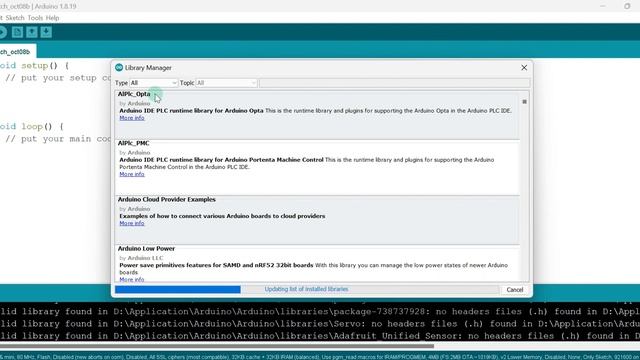Screen dimensions: 640x360
Task: Click the setup() line in editor
Action: [34, 65]
